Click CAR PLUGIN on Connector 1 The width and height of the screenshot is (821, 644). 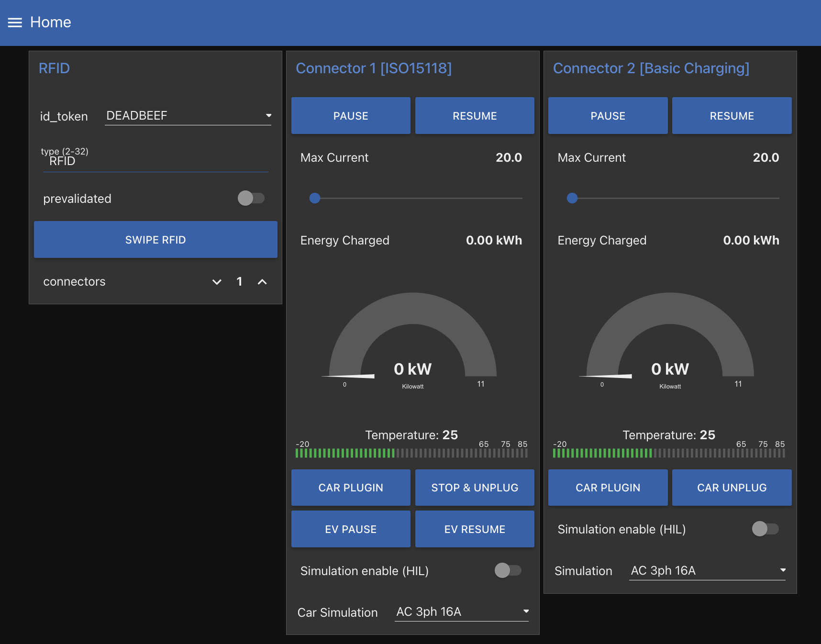(351, 488)
